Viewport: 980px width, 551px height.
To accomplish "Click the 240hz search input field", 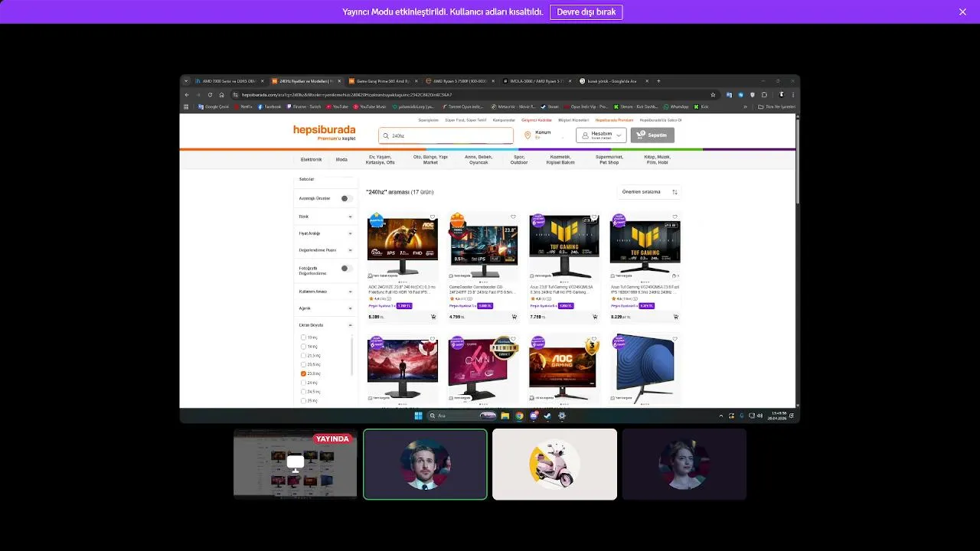I will pos(446,135).
